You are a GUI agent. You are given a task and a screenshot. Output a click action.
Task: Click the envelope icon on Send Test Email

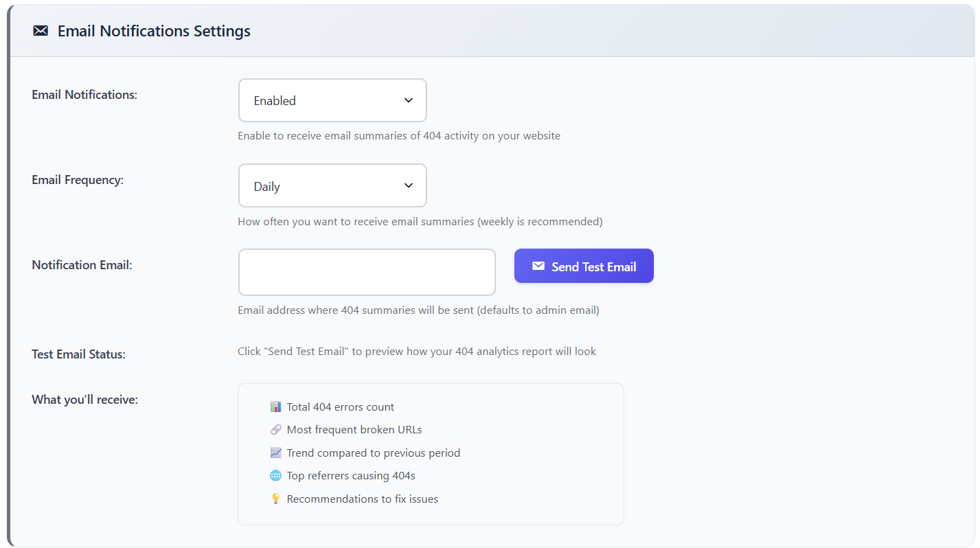tap(538, 266)
